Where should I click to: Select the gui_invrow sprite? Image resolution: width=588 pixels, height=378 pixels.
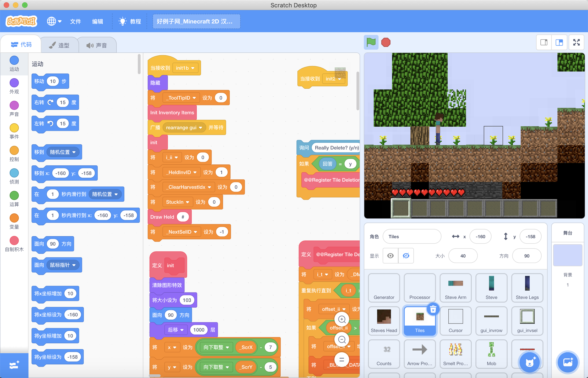[491, 321]
